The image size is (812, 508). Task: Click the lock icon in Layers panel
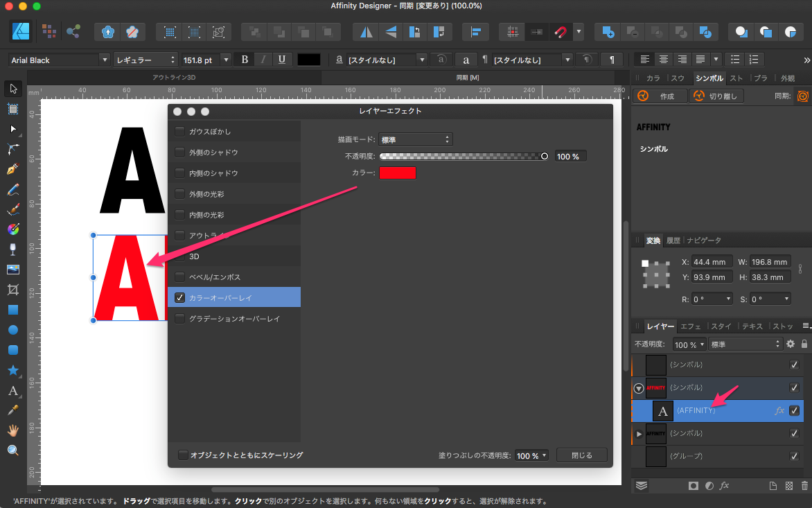tap(804, 344)
